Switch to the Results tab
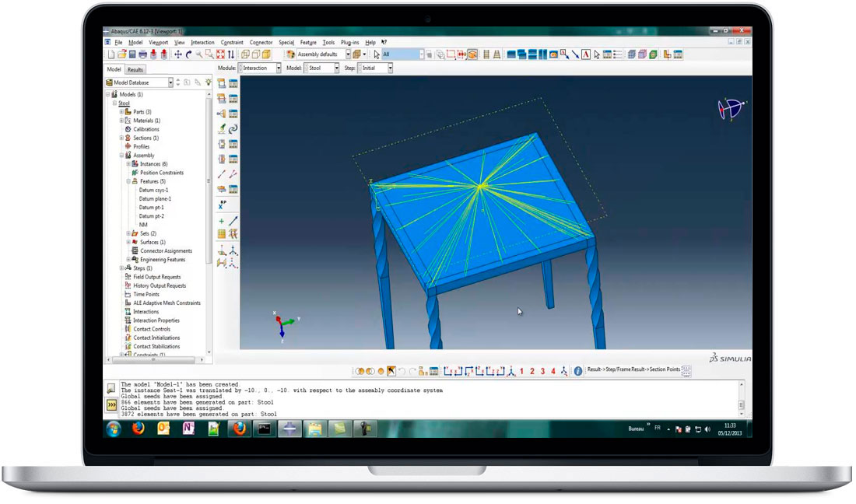Screen dimensions: 856x504 coord(135,70)
